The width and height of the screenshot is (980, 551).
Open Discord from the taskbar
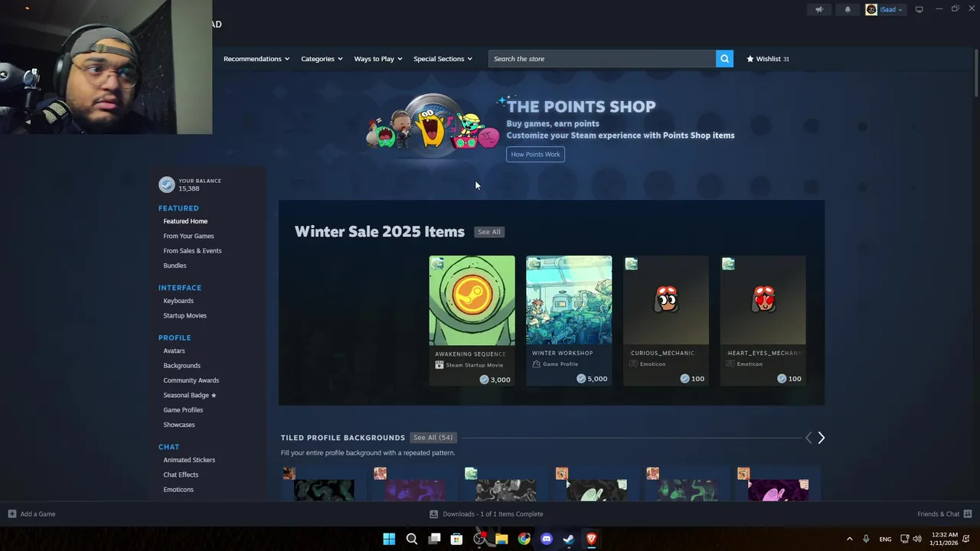click(x=547, y=539)
